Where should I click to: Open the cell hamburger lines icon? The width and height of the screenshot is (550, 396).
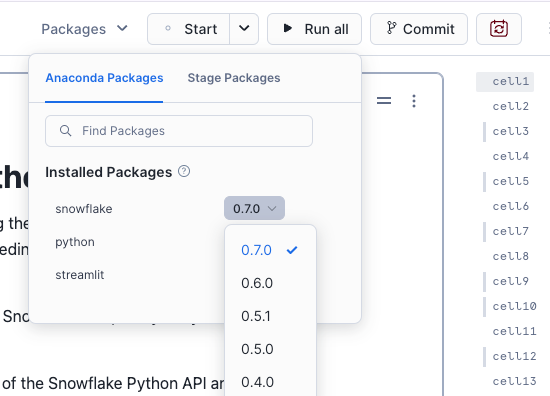coord(384,101)
